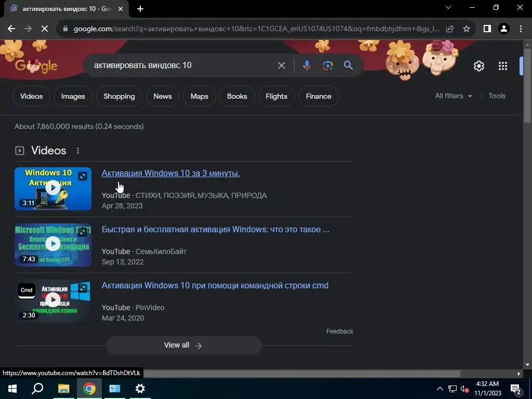Expand preview on the 7:43 video thumbnail
The image size is (532, 399).
83,232
